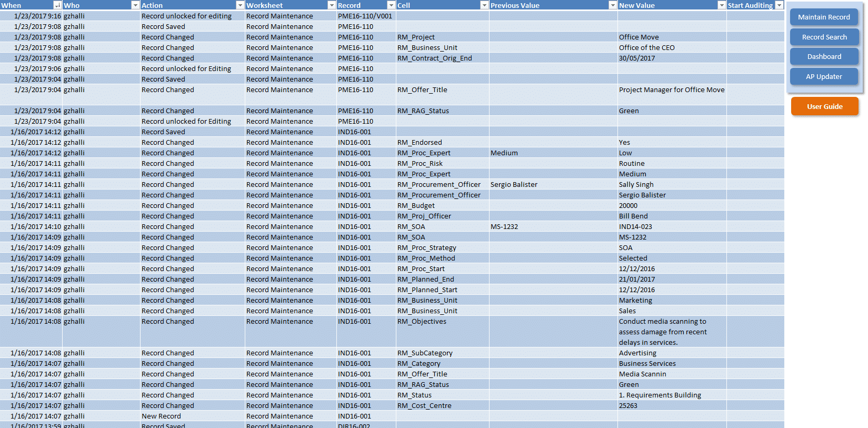
Task: Click the Maintain Record button
Action: coord(824,17)
